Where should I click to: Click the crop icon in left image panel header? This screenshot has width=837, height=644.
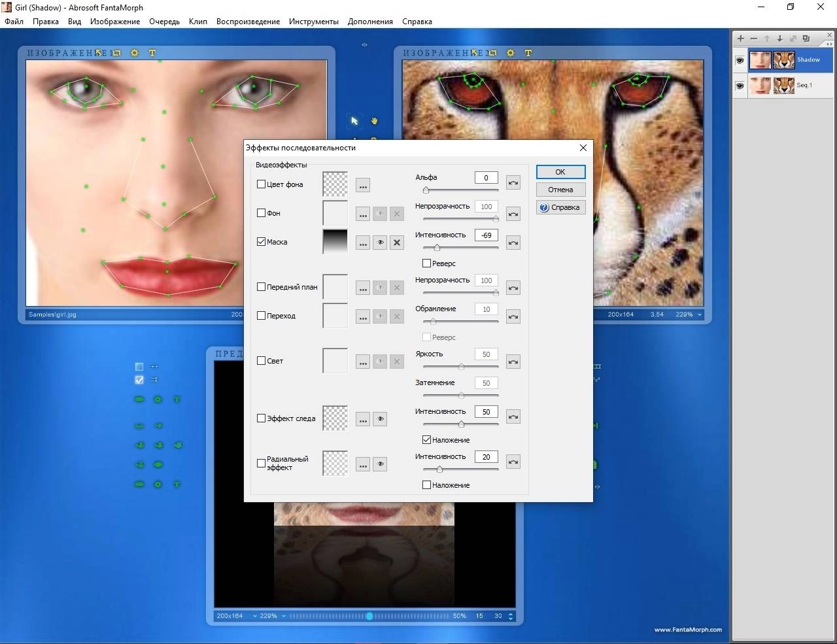(116, 53)
